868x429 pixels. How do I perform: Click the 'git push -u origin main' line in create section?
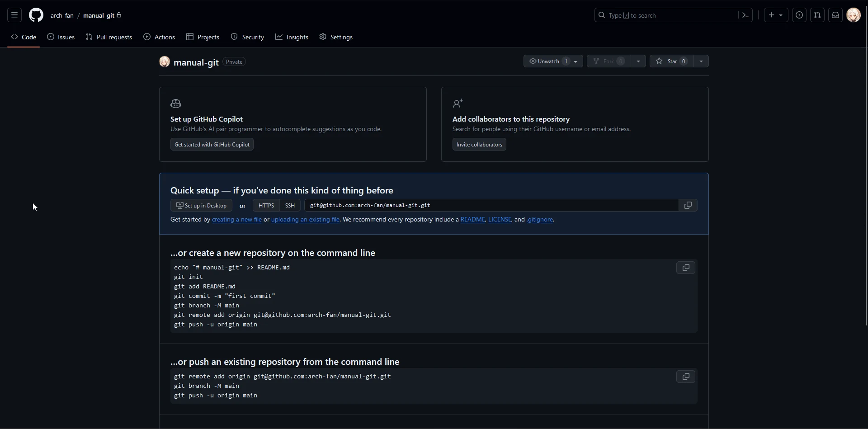216,325
